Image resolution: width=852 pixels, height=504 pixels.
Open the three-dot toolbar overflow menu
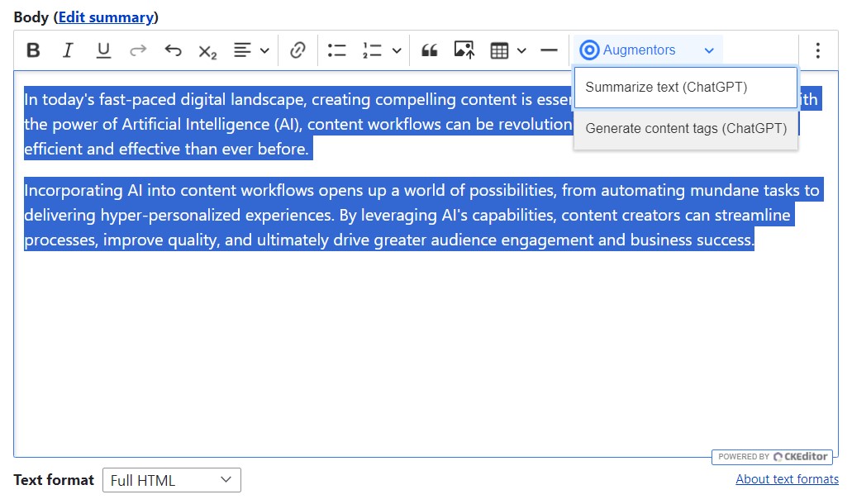click(x=817, y=50)
